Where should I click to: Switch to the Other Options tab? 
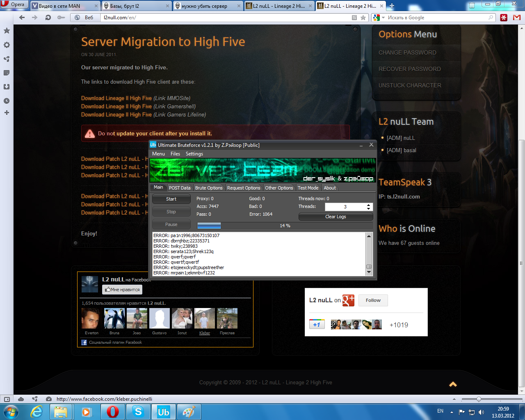click(279, 188)
